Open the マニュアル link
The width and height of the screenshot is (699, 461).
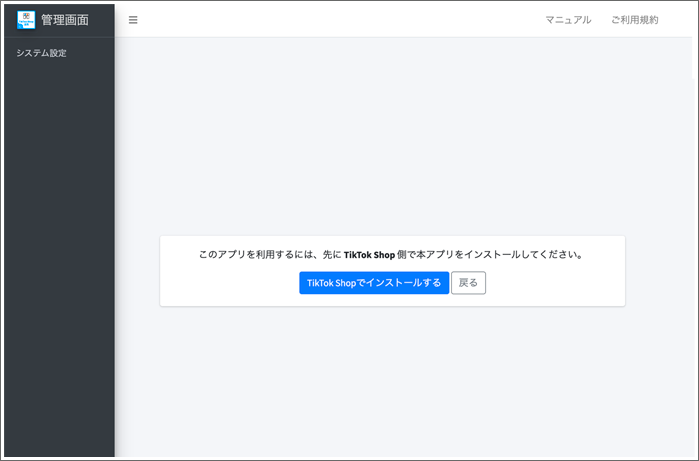pos(568,20)
